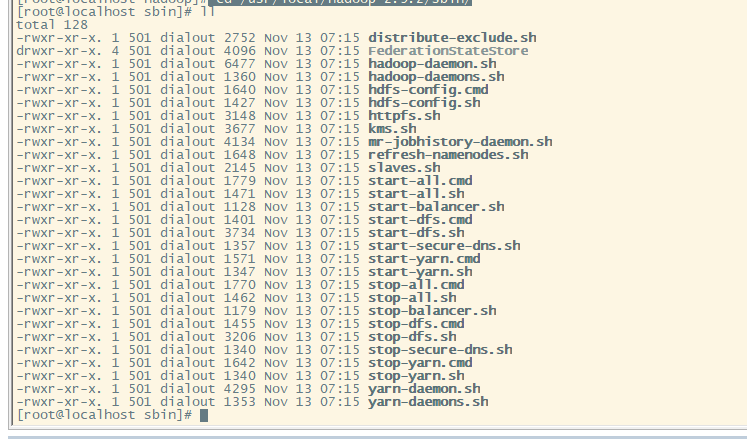Screen dimensions: 747x439
Task: Click stop-yarn.sh filename
Action: click(x=416, y=376)
